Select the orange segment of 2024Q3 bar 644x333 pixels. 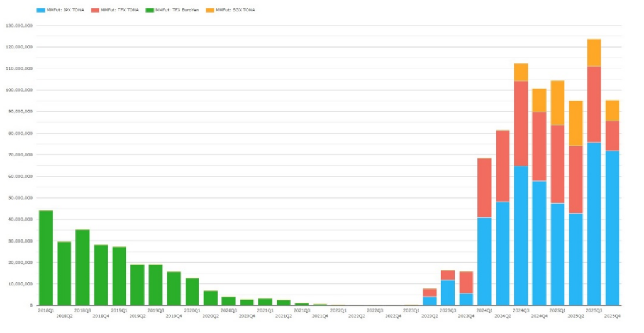pyautogui.click(x=521, y=72)
